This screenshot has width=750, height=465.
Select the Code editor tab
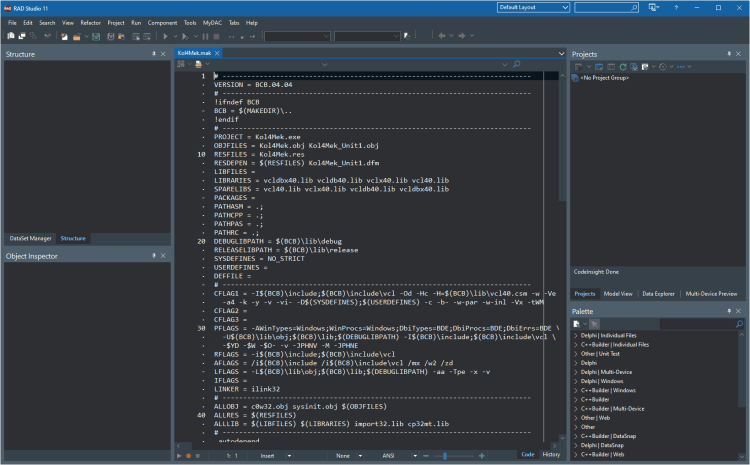tap(528, 454)
